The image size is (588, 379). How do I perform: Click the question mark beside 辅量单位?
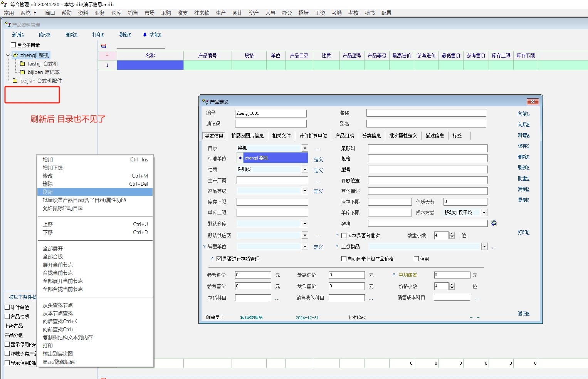point(204,247)
